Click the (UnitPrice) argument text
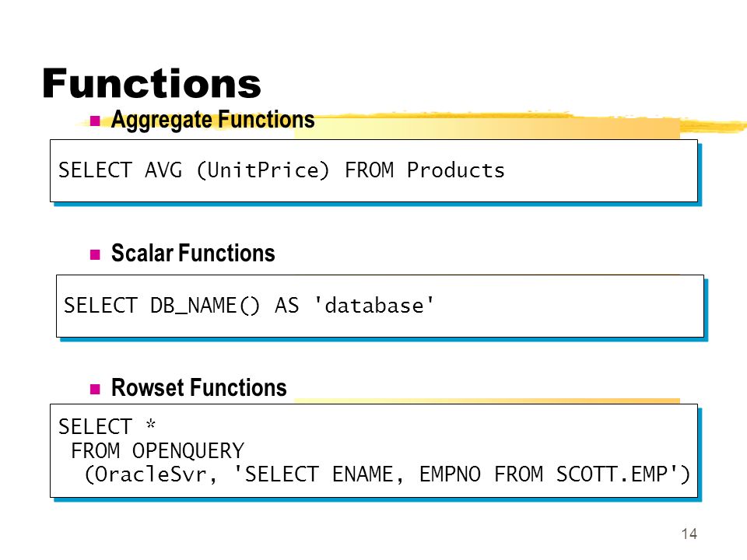The height and width of the screenshot is (560, 747). 262,170
